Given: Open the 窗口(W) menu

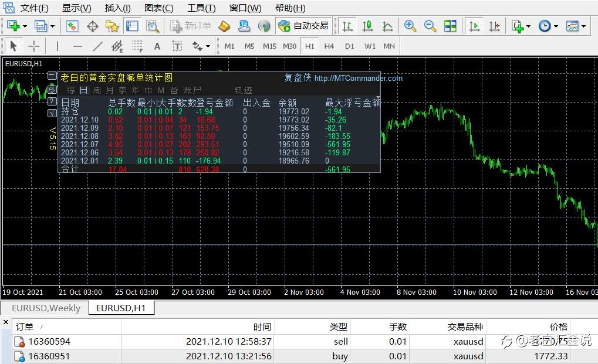Looking at the screenshot, I should click(245, 8).
